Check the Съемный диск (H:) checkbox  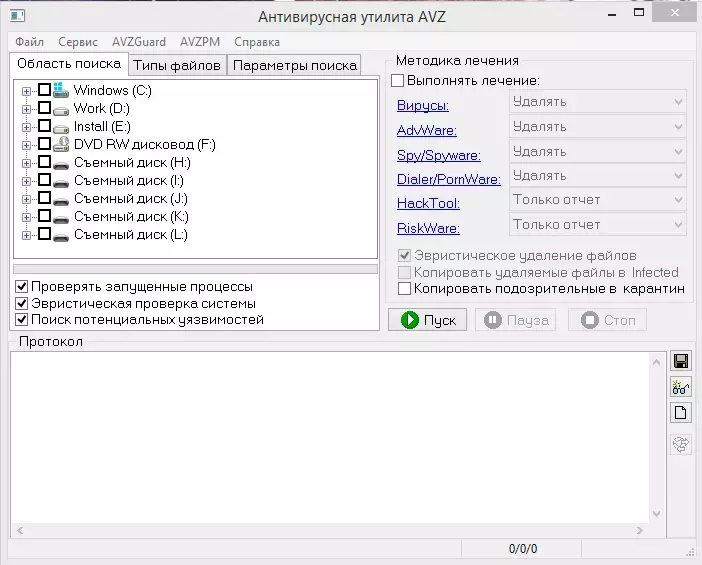click(x=44, y=162)
